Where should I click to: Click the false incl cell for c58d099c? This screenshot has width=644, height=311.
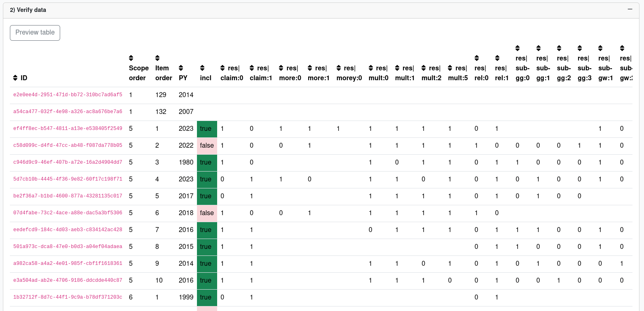[x=207, y=146]
